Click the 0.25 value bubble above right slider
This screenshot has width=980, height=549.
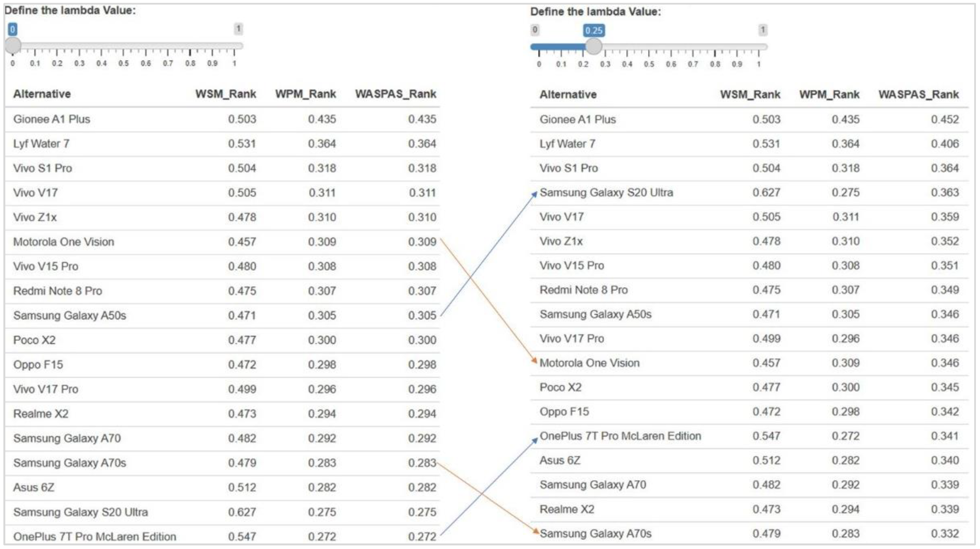[x=593, y=30]
